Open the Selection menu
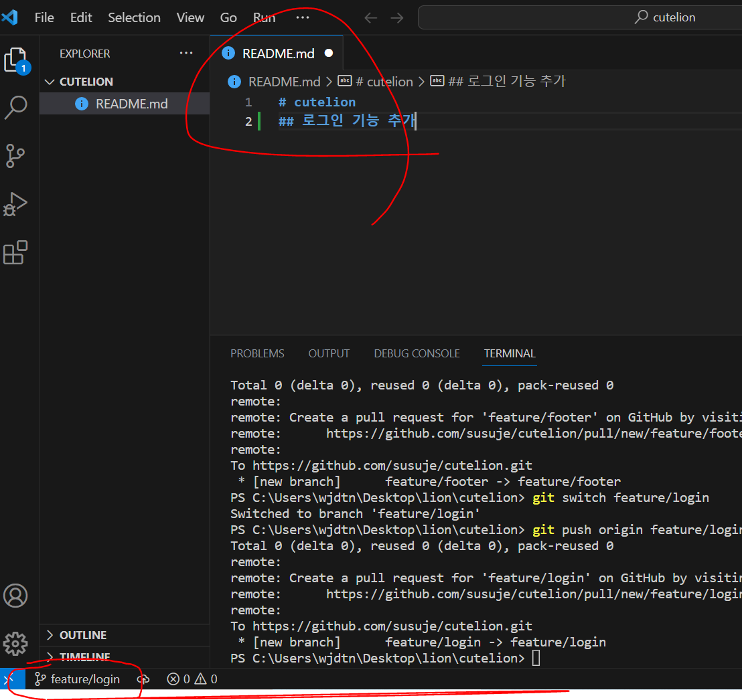The height and width of the screenshot is (700, 742). 135,17
